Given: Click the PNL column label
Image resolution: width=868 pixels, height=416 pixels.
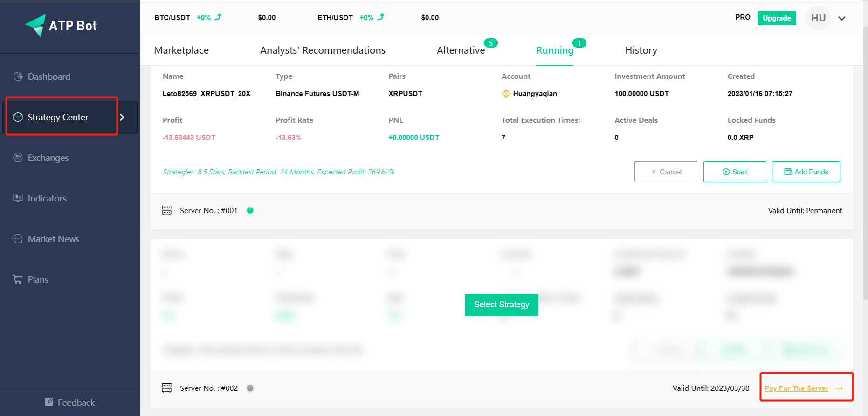Looking at the screenshot, I should pos(396,120).
